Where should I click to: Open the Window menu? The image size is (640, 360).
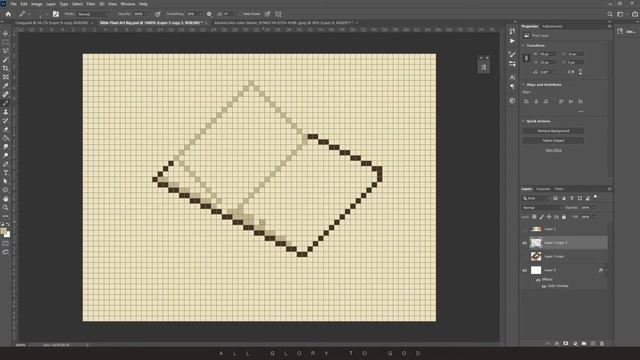pos(128,4)
